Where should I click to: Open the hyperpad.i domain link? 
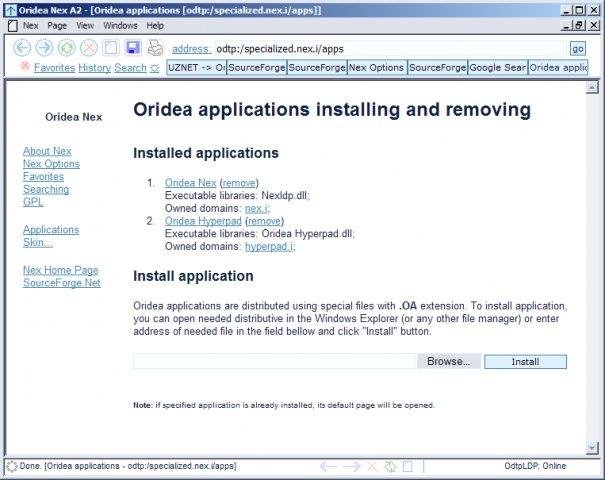(x=269, y=247)
